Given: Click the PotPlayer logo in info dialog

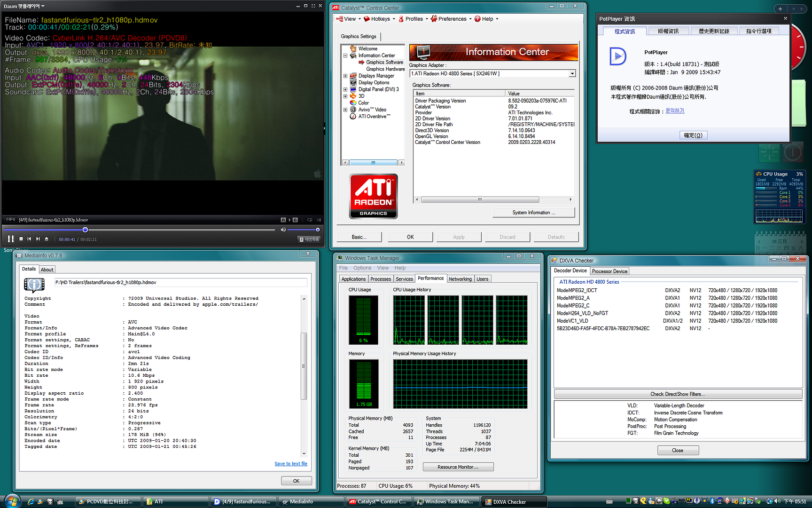Looking at the screenshot, I should tap(618, 56).
